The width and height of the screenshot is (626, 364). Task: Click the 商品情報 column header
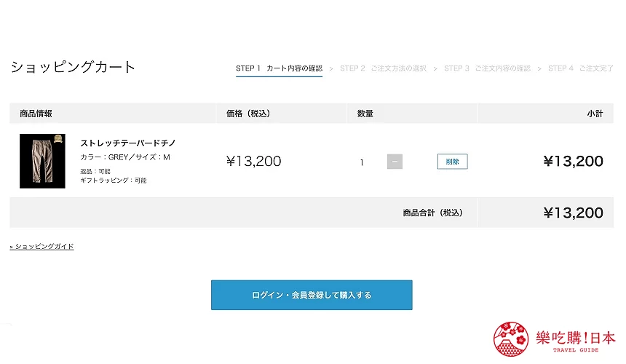(36, 114)
